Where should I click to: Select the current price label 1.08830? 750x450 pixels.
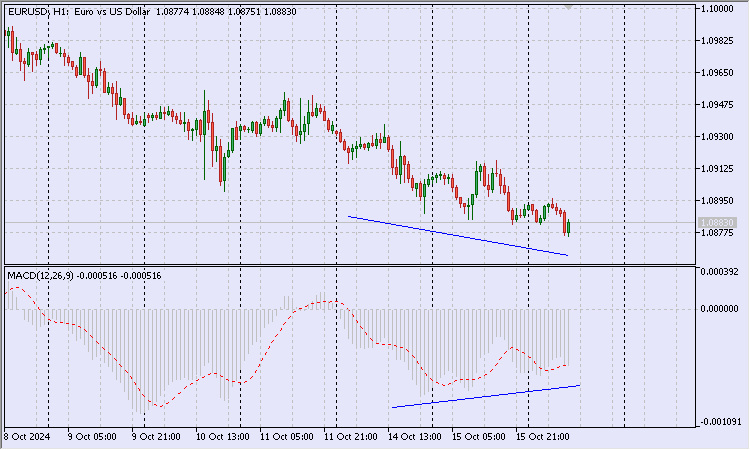(716, 223)
